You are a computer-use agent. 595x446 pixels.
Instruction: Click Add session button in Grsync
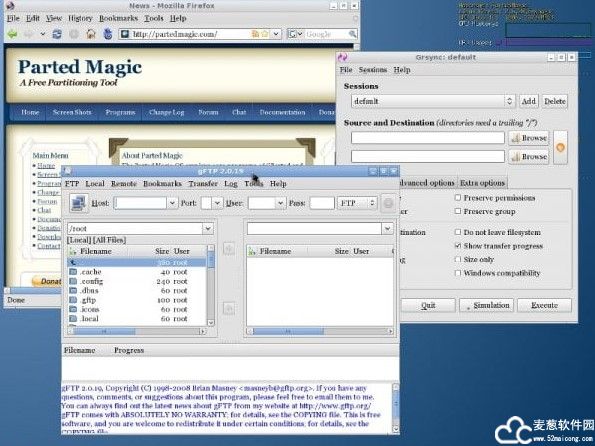point(529,101)
